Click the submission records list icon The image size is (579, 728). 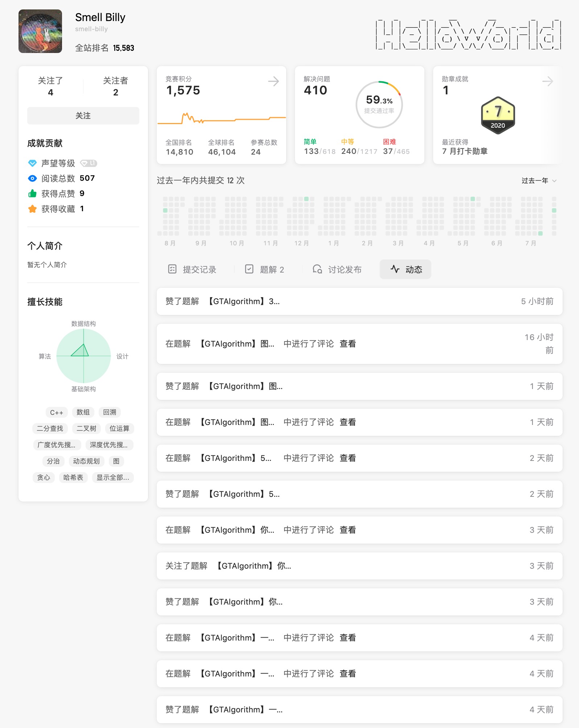click(172, 269)
